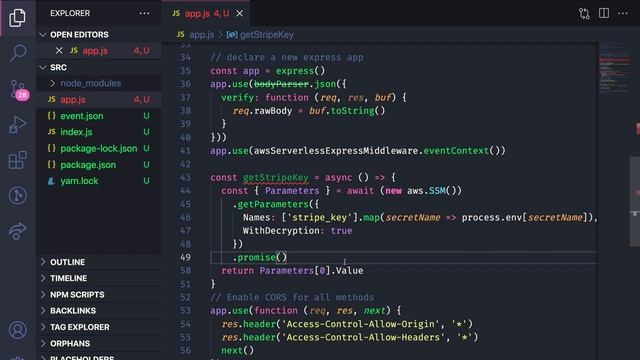Close app.js tab with X

click(x=240, y=13)
